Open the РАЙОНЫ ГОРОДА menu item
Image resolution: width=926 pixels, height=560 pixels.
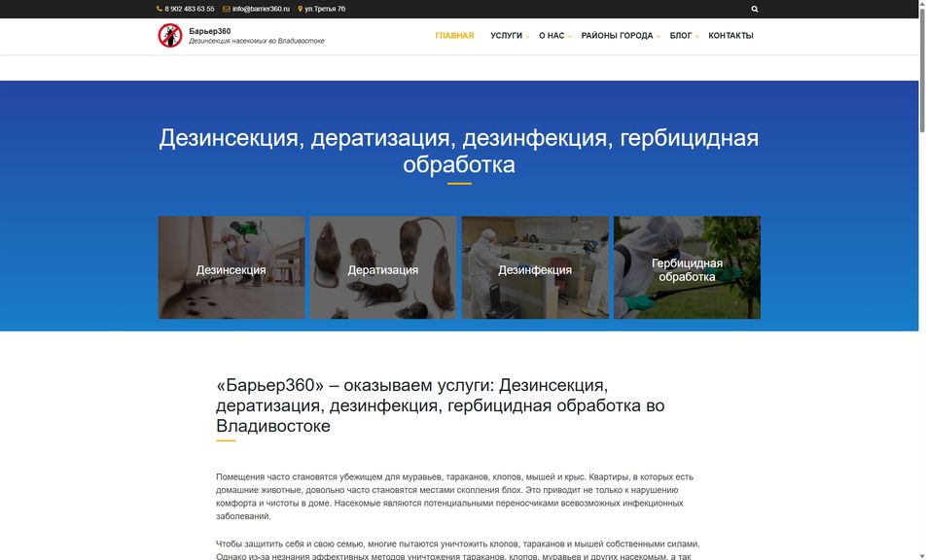coord(617,35)
